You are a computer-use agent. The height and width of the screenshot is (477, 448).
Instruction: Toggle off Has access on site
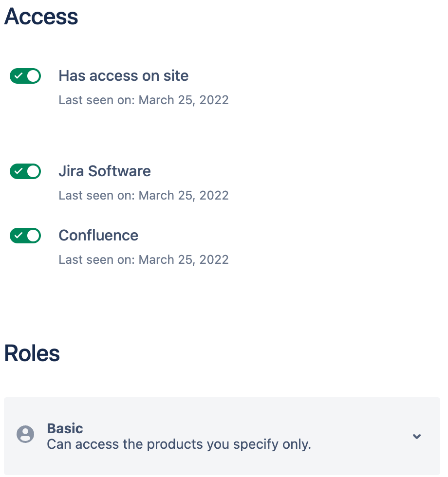25,76
